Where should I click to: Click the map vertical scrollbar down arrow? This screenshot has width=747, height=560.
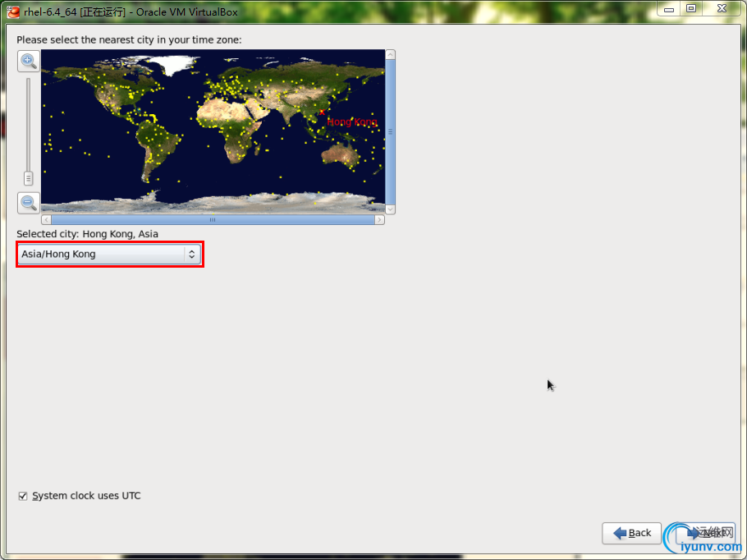click(390, 209)
